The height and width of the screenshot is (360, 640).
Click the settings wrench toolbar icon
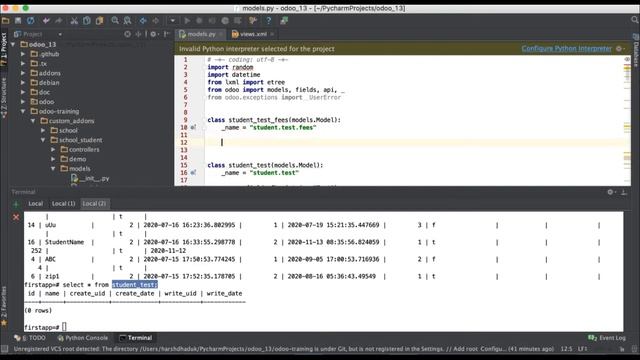pos(253,20)
